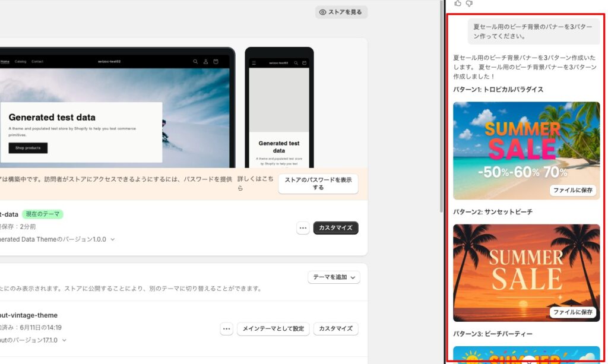The width and height of the screenshot is (608, 364).
Task: Click the account icon in desktop preview
Action: coord(205,62)
